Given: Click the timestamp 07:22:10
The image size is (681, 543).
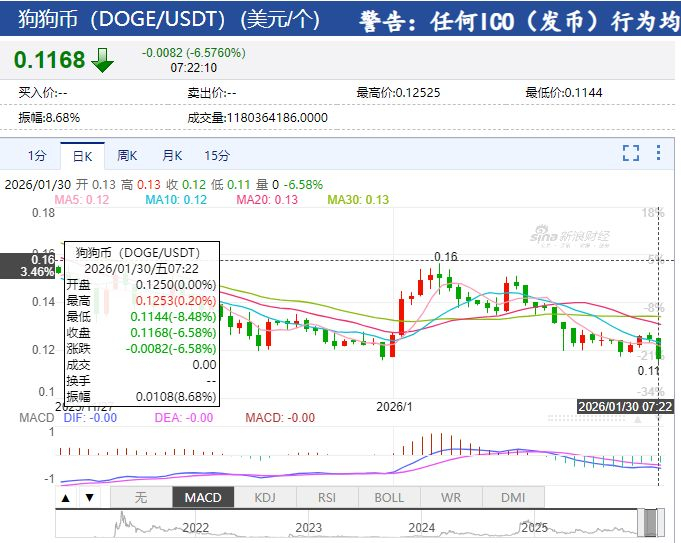Looking at the screenshot, I should 194,68.
